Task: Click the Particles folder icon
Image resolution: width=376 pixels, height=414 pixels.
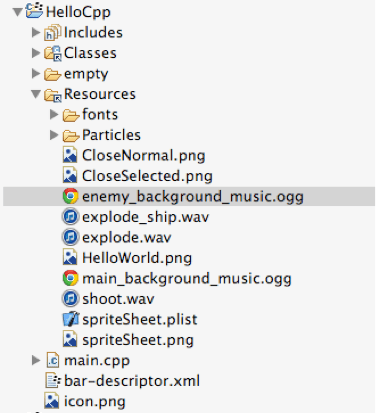Action: (x=71, y=136)
